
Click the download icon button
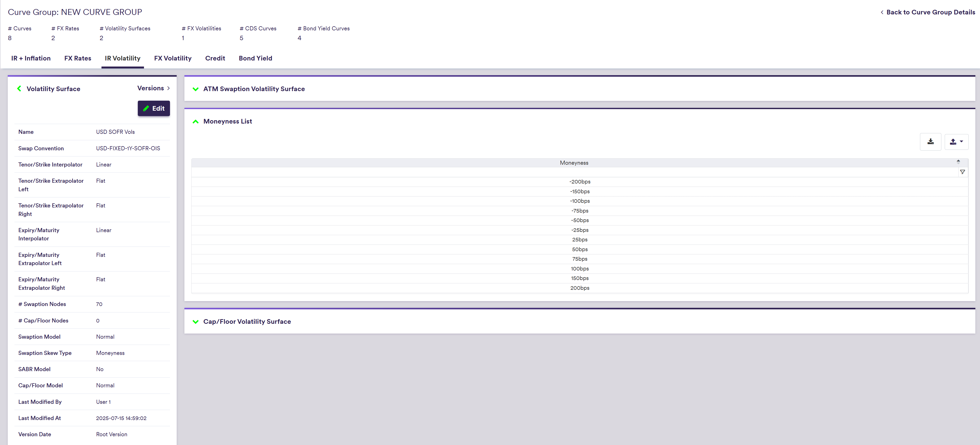tap(930, 142)
